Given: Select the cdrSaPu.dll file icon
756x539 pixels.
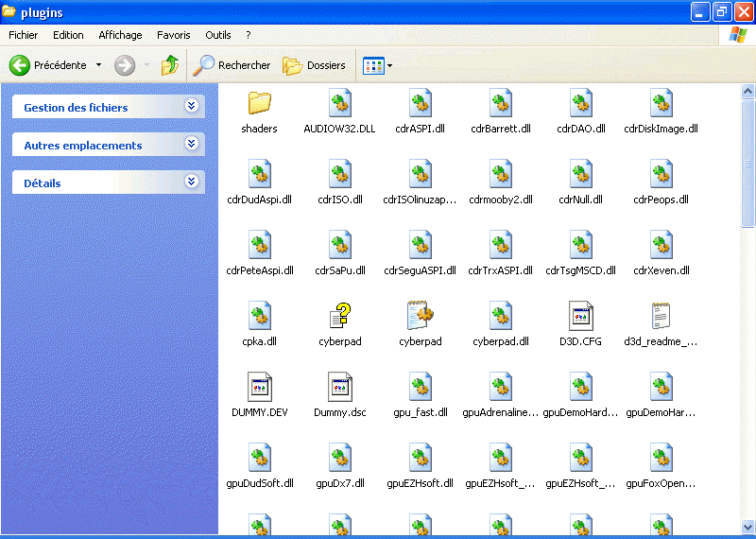Looking at the screenshot, I should tap(340, 245).
